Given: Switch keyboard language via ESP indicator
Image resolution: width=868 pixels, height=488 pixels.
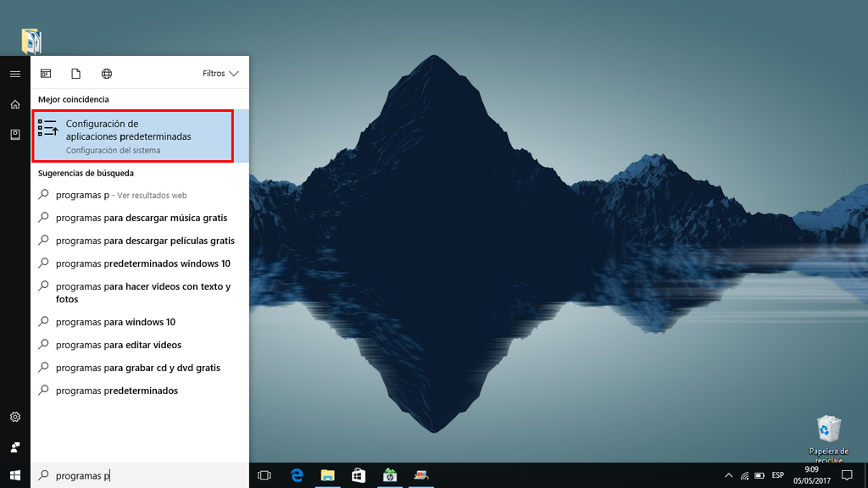Looking at the screenshot, I should 776,476.
